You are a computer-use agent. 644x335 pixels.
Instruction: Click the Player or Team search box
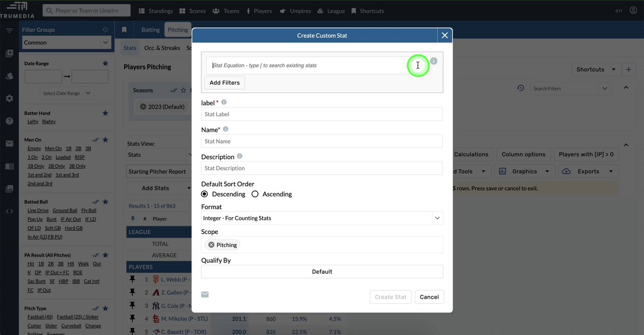click(87, 10)
